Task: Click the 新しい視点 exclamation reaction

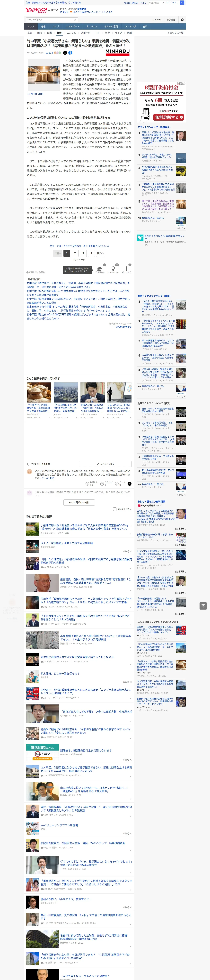Action: pyautogui.click(x=127, y=269)
